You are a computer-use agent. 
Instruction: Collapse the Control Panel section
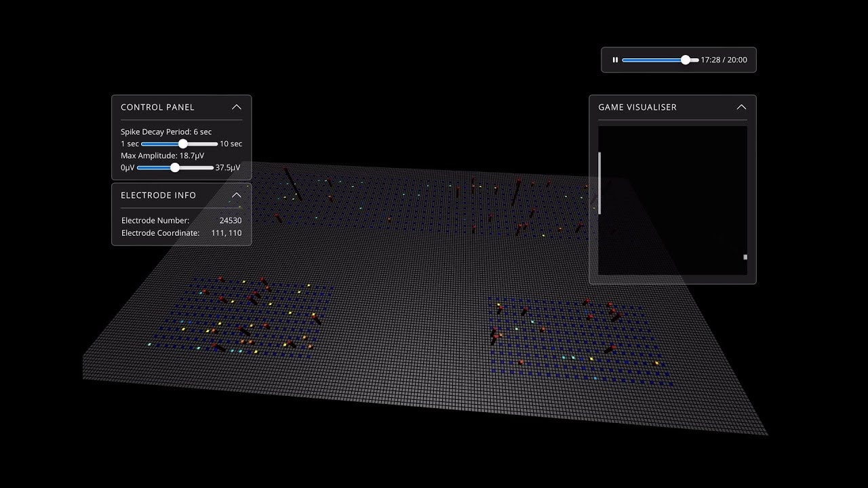(236, 107)
